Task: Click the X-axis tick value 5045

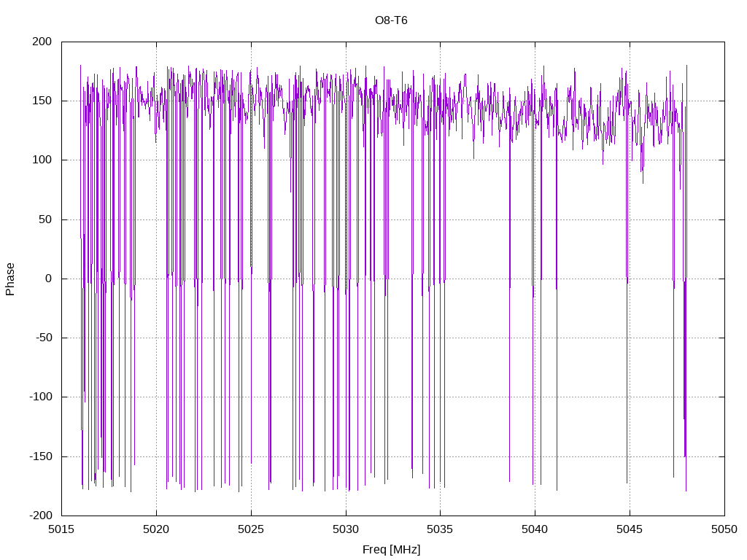Action: click(630, 529)
